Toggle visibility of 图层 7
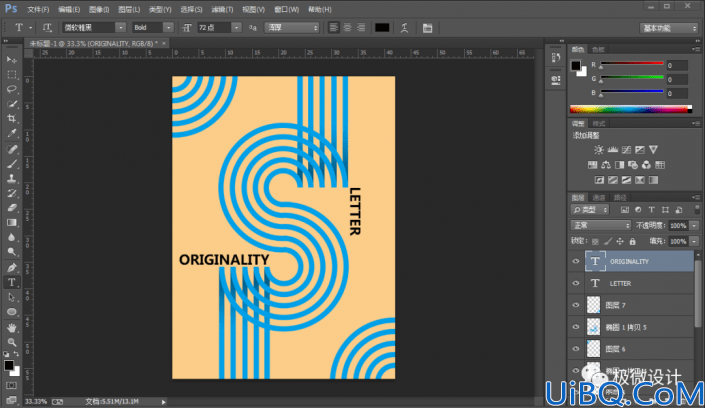Viewport: 705px width, 408px height. 576,305
